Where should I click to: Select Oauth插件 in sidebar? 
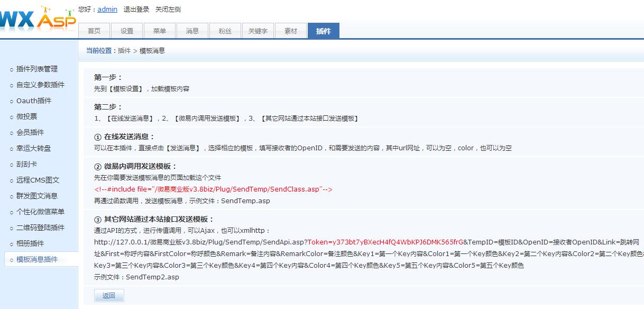(x=34, y=101)
